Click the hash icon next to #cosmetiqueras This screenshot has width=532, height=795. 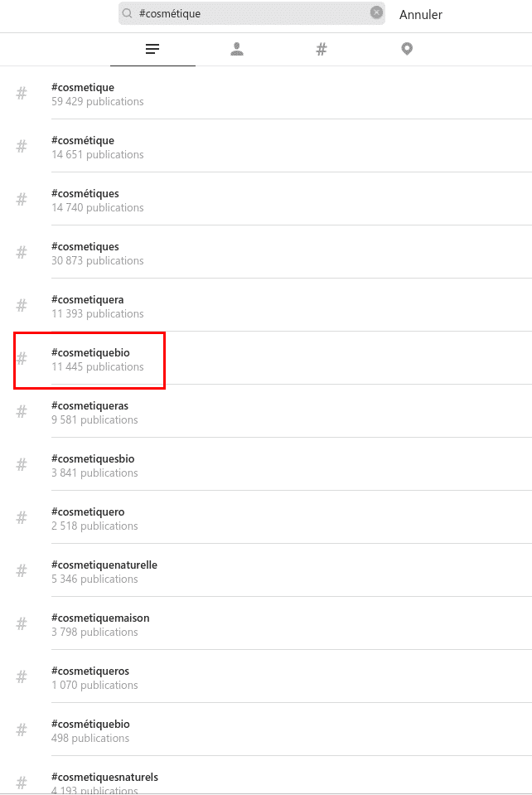[x=22, y=412]
